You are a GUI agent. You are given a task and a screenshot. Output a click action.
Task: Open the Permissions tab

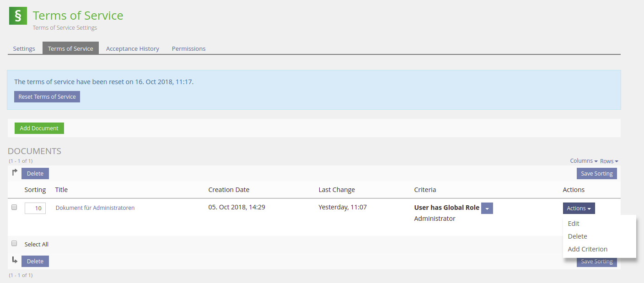click(x=188, y=48)
